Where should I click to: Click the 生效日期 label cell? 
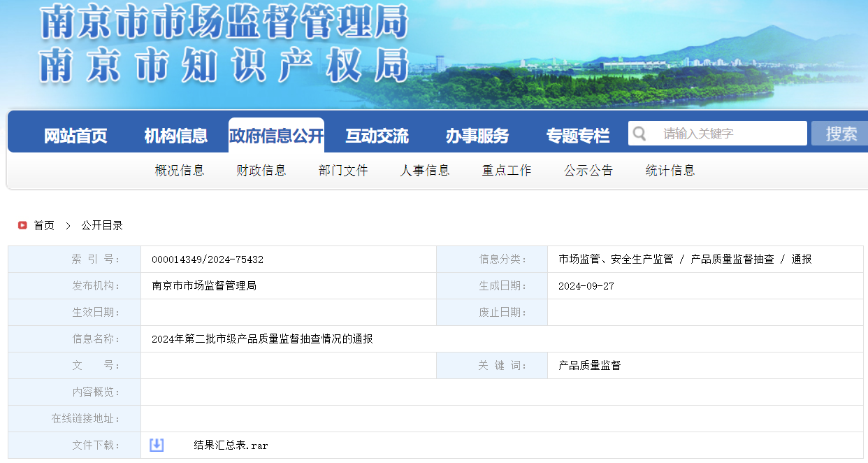[x=75, y=313]
